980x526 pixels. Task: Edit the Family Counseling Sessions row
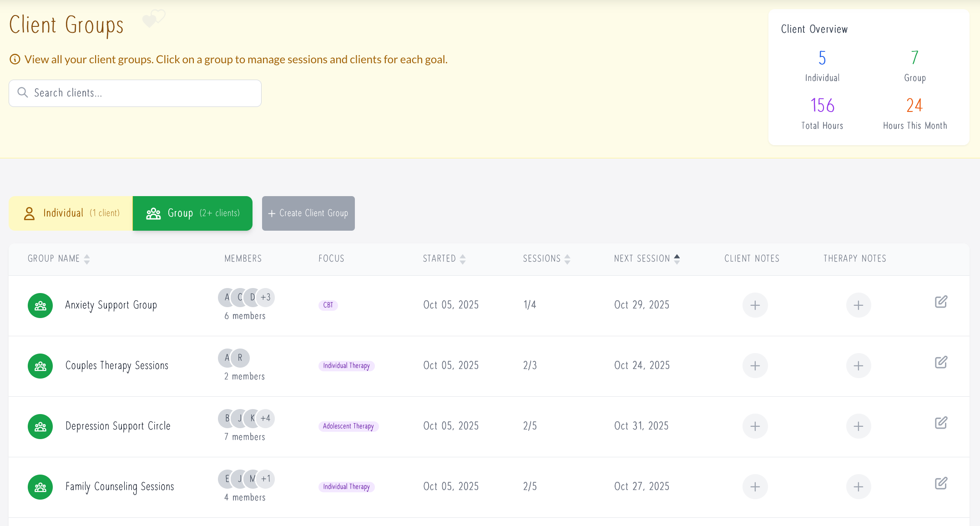(x=941, y=484)
